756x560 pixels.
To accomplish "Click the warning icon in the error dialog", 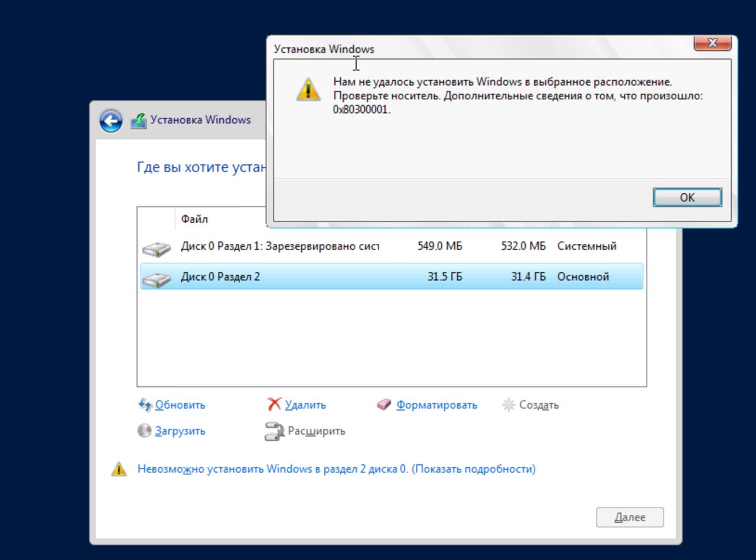I will [308, 89].
